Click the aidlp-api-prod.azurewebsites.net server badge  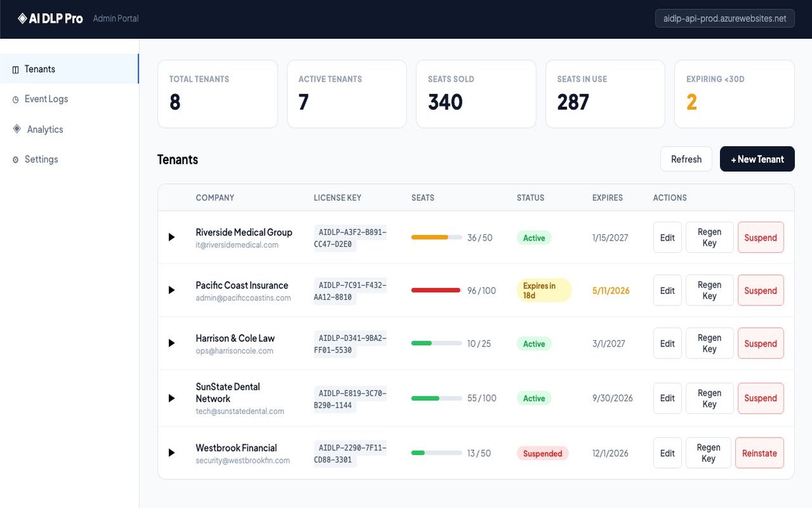tap(724, 18)
